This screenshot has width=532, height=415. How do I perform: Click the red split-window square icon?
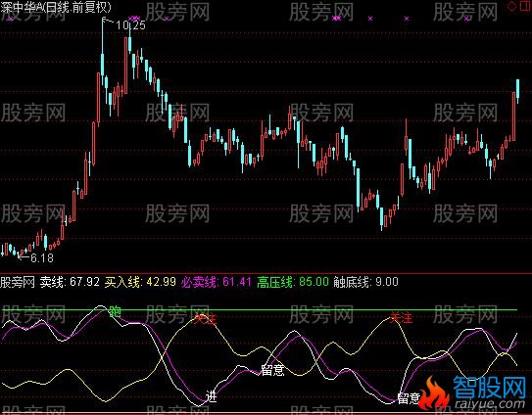pos(526,7)
